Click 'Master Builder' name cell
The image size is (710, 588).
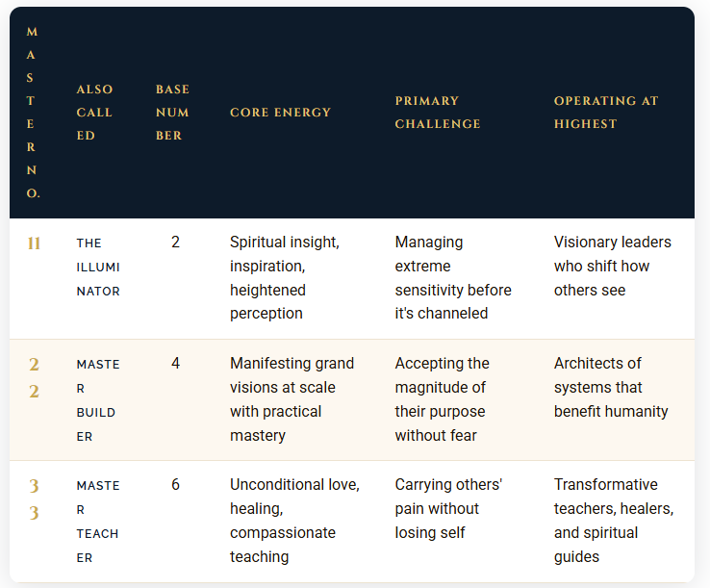click(x=98, y=400)
